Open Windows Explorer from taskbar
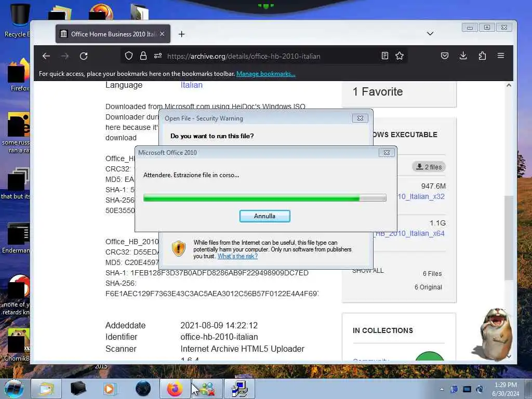Screen dimensions: 532x399 [x=46, y=389]
